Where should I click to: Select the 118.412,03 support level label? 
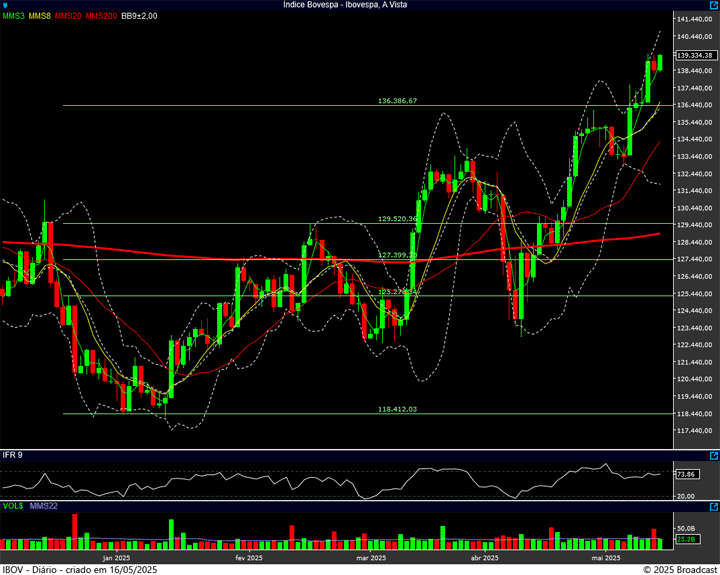point(397,409)
